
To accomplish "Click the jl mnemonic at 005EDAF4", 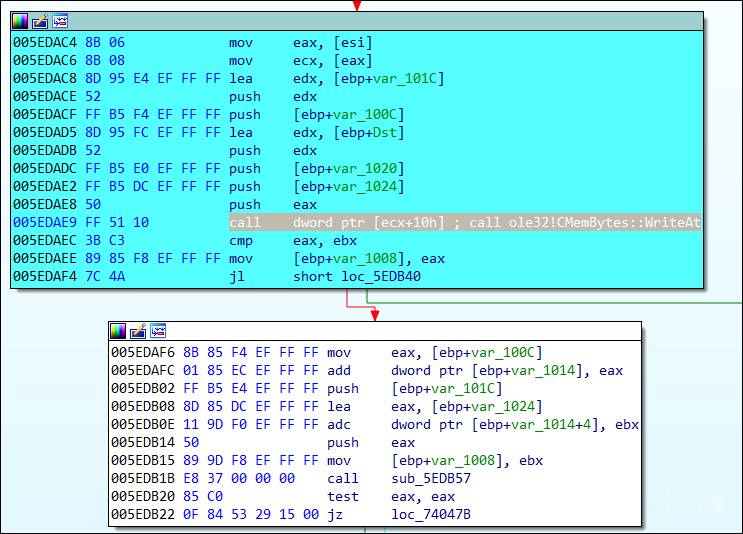I will (x=237, y=276).
